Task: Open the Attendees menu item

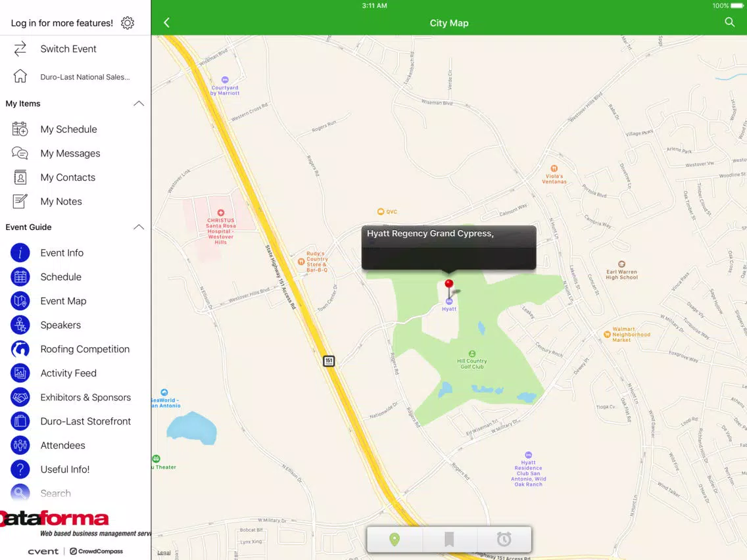Action: click(x=75, y=445)
